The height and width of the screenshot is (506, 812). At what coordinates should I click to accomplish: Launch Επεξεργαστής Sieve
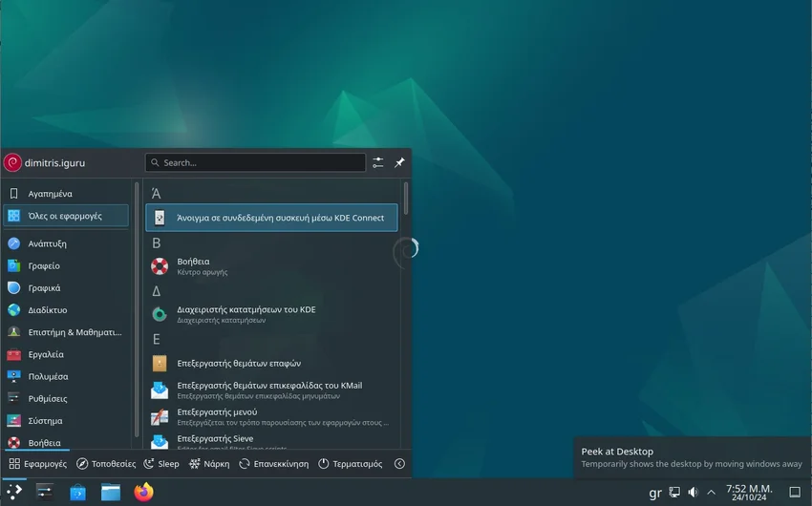click(272, 440)
